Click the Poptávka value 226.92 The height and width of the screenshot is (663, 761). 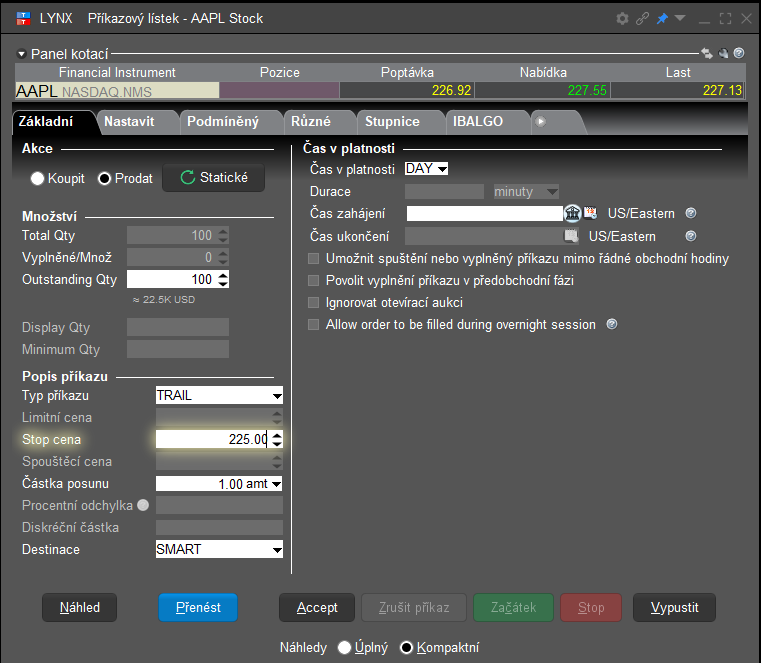coord(451,91)
